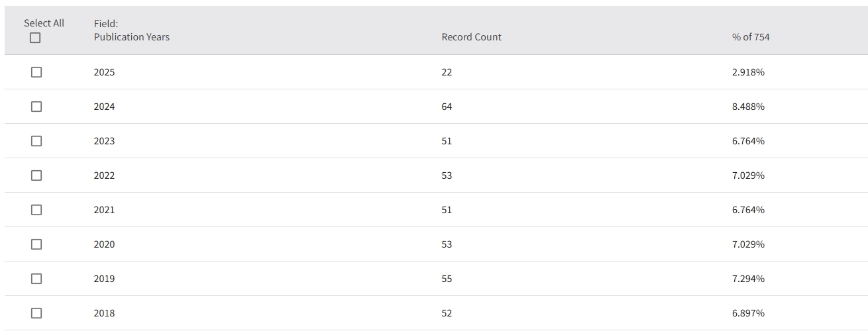This screenshot has width=868, height=335.
Task: Click the 2019 year label
Action: tap(104, 279)
